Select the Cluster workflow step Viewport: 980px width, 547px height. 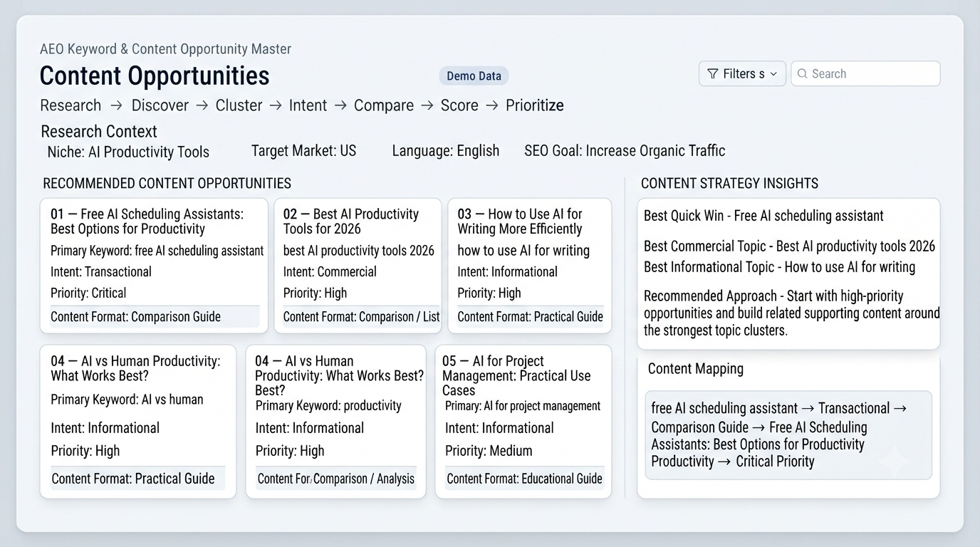pyautogui.click(x=239, y=105)
